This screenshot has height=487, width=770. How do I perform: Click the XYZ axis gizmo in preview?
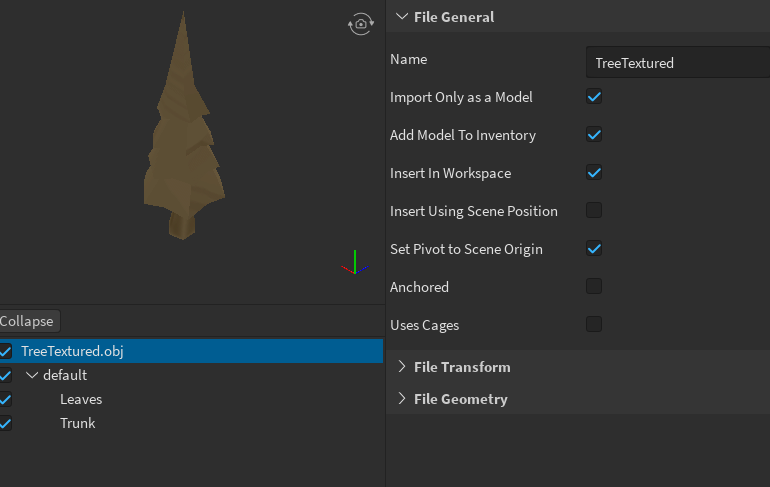tap(354, 266)
